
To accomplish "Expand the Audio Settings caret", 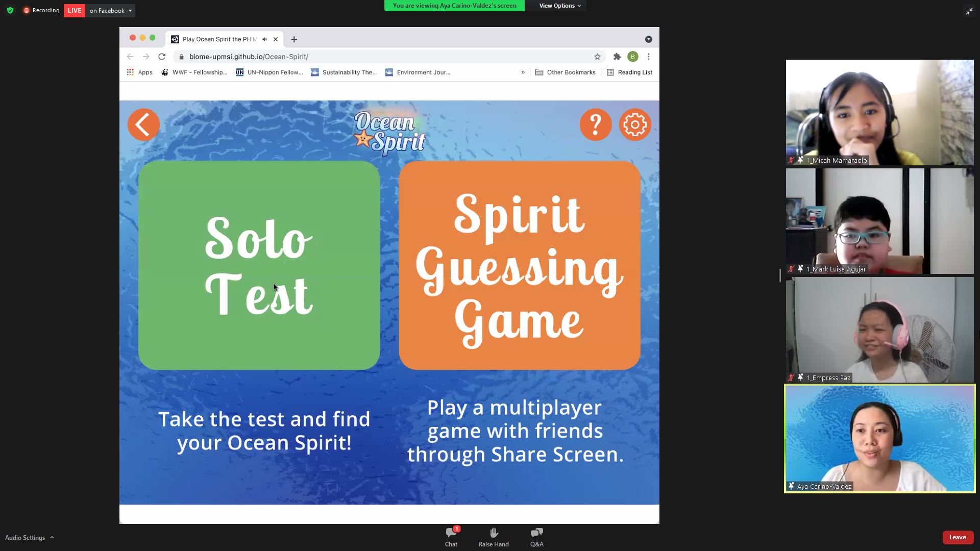I will tap(52, 537).
